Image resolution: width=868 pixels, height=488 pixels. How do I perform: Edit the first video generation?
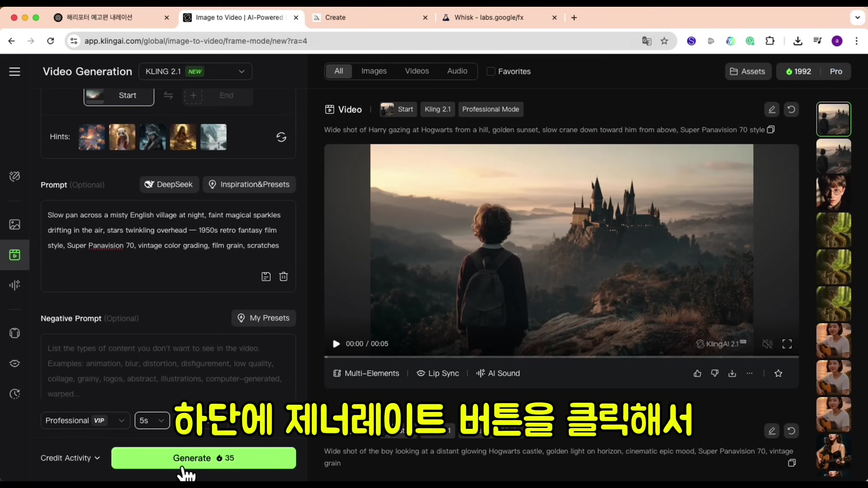[772, 110]
